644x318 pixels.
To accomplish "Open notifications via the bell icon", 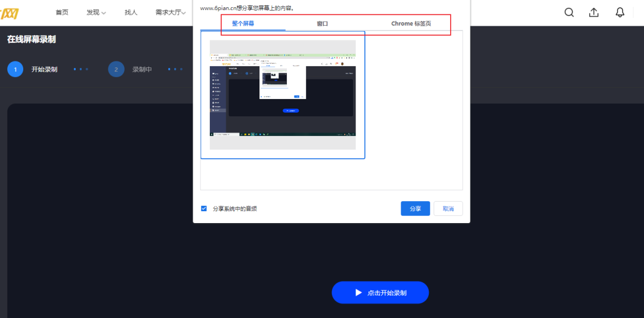I will (620, 13).
